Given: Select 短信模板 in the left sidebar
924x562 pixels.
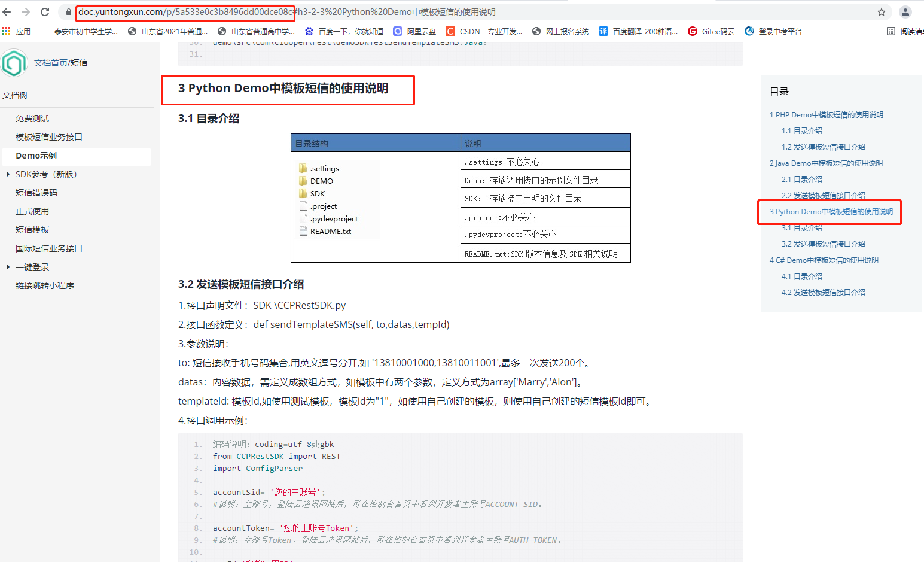Looking at the screenshot, I should 32,229.
